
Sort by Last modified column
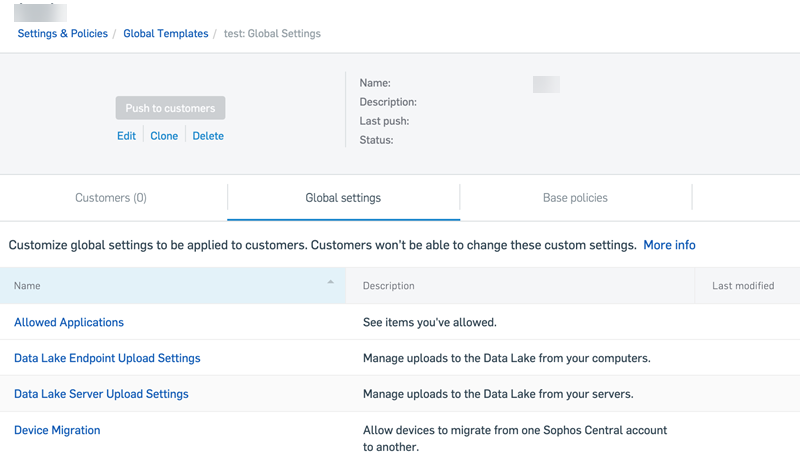tap(743, 286)
